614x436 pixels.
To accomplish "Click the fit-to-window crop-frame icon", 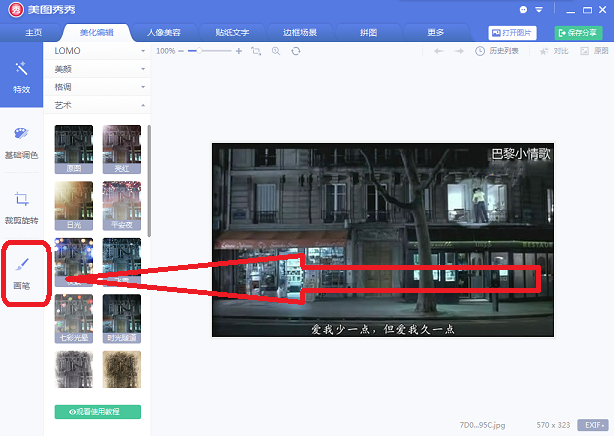I will tap(256, 51).
